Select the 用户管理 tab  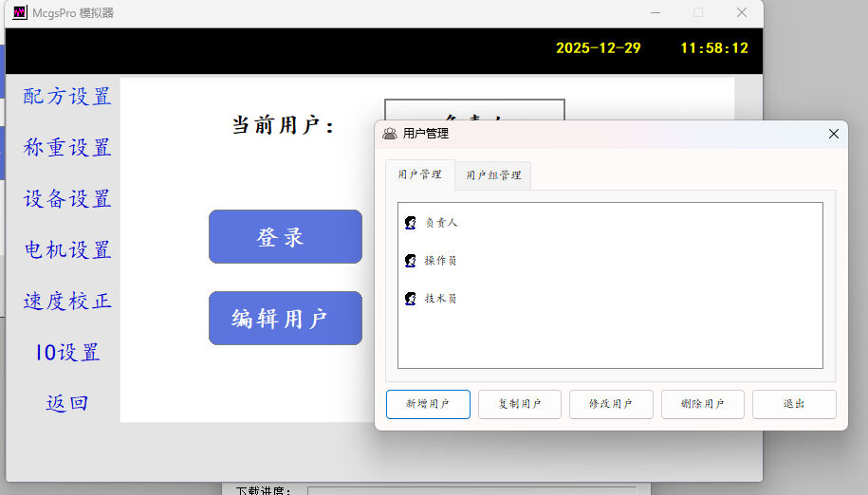coord(419,174)
